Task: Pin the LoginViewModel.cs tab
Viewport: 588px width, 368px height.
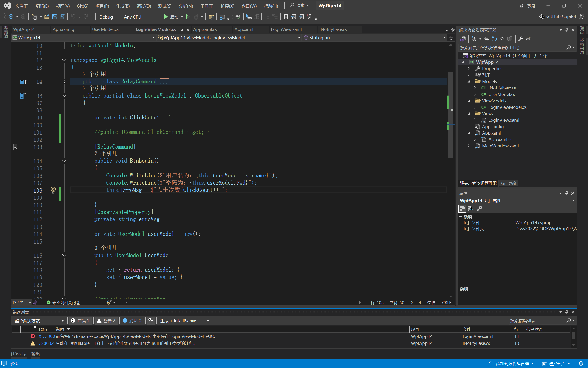Action: pos(181,30)
